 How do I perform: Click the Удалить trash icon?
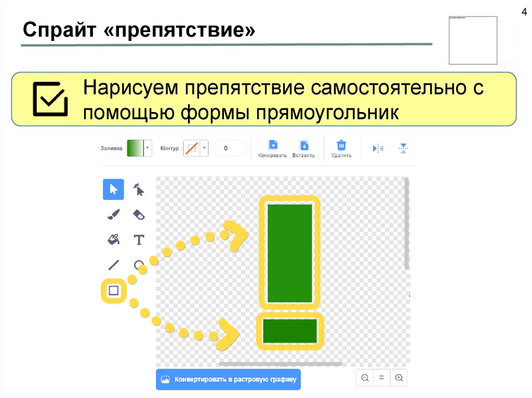coord(341,145)
